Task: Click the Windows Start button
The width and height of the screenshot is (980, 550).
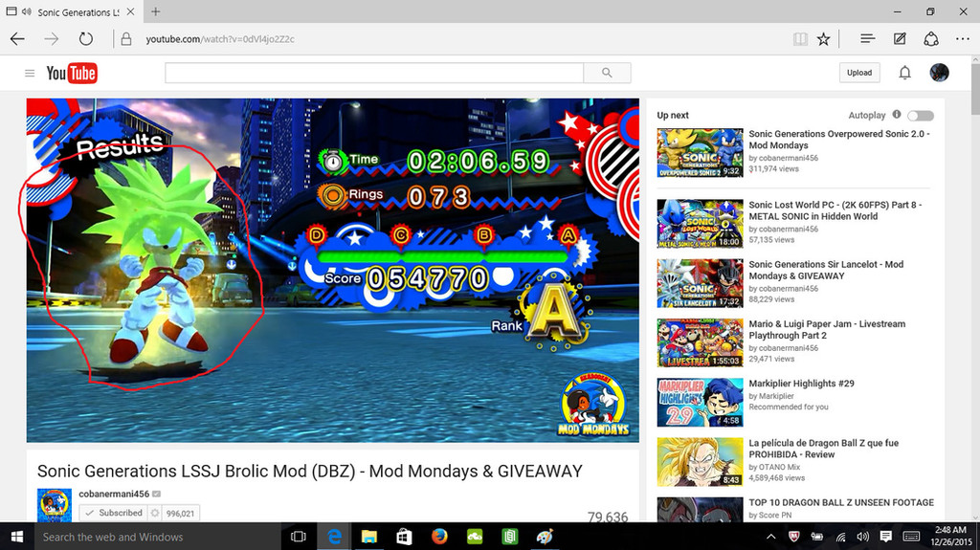Action: [x=17, y=537]
